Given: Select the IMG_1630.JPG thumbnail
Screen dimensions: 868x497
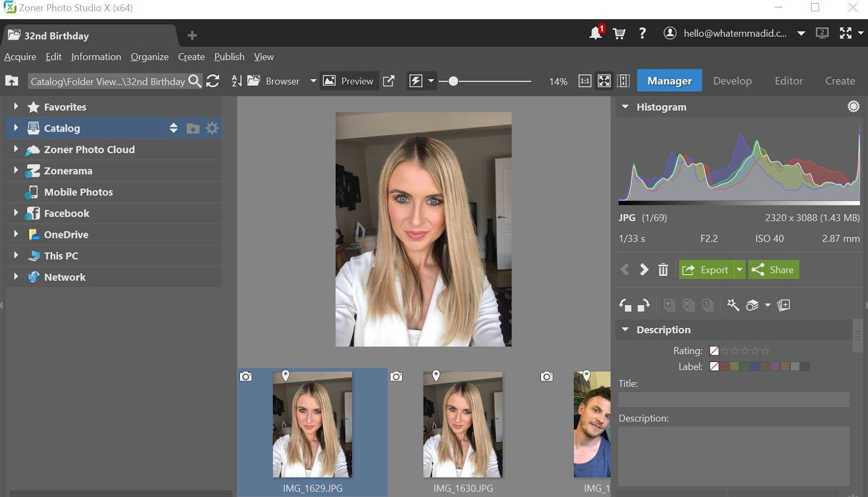Looking at the screenshot, I should click(x=463, y=425).
